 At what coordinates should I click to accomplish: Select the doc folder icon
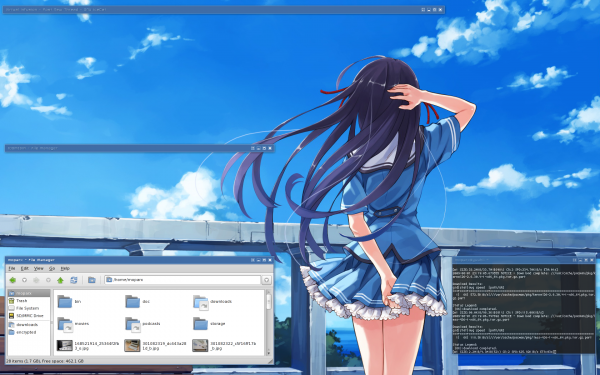click(132, 302)
